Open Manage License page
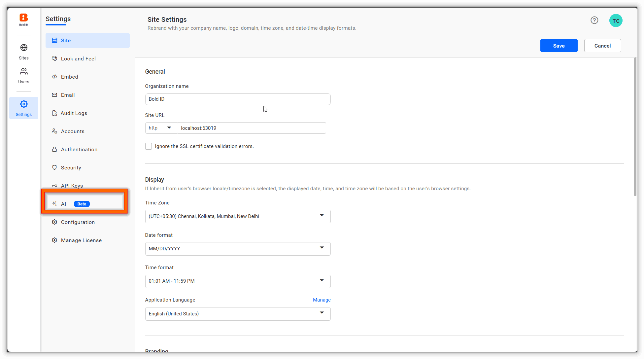644x359 pixels. click(x=87, y=240)
